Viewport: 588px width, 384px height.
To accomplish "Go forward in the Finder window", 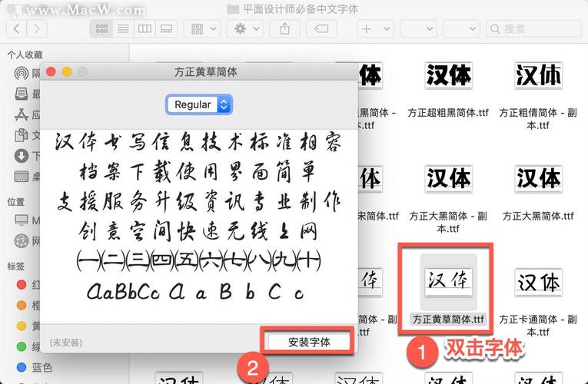I will pos(36,29).
